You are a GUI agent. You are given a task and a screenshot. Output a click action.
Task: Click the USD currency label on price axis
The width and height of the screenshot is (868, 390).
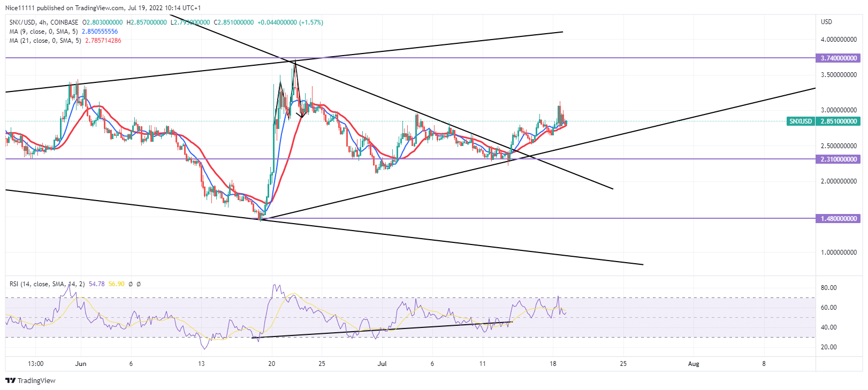tap(826, 22)
